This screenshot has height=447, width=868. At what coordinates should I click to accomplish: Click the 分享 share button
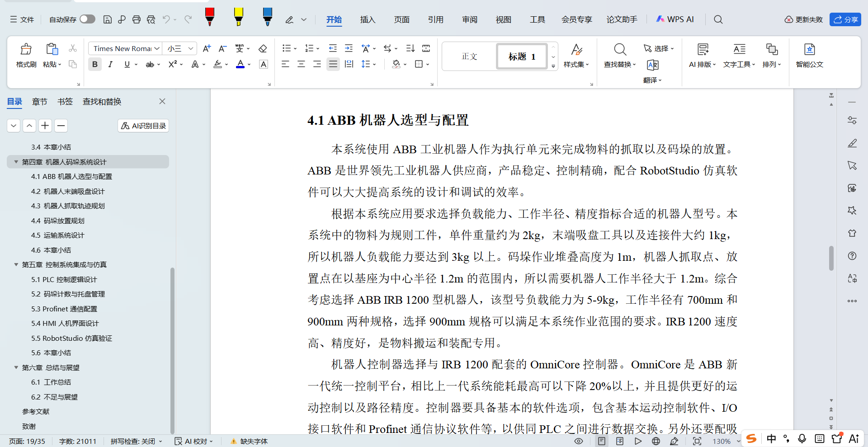(845, 19)
